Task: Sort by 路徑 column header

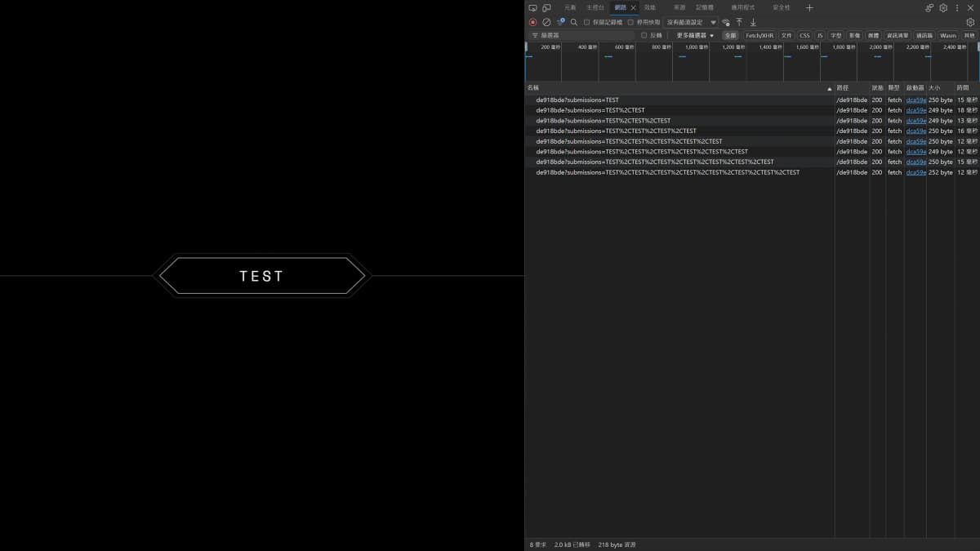Action: click(x=852, y=87)
